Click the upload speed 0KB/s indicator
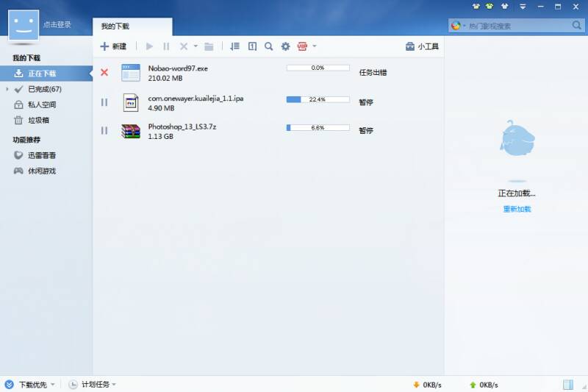The image size is (588, 392). (x=484, y=385)
